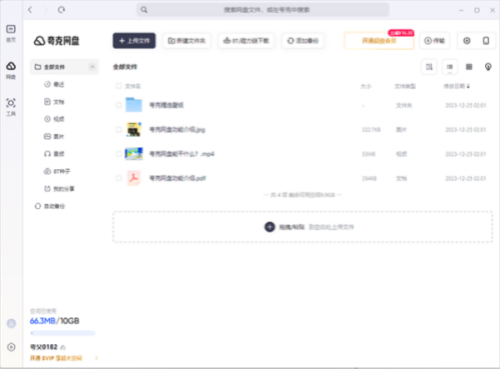Image resolution: width=500 pixels, height=369 pixels.
Task: Click the new folder button
Action: pyautogui.click(x=187, y=41)
